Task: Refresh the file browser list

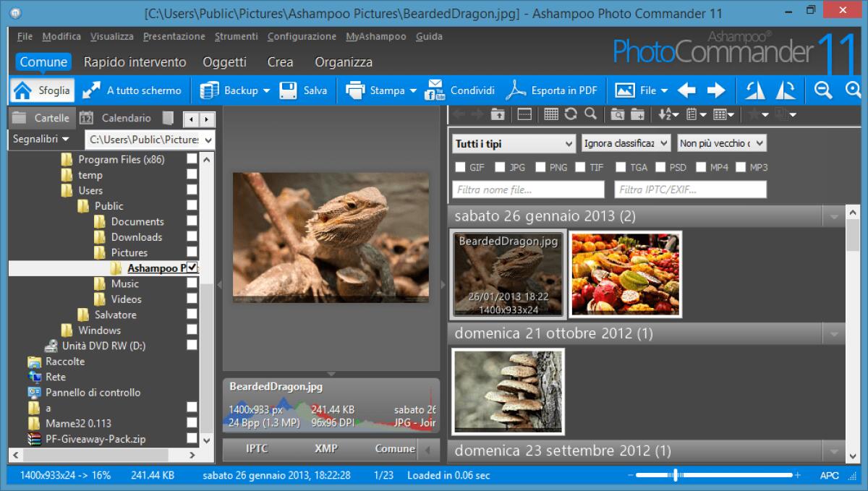Action: (571, 114)
